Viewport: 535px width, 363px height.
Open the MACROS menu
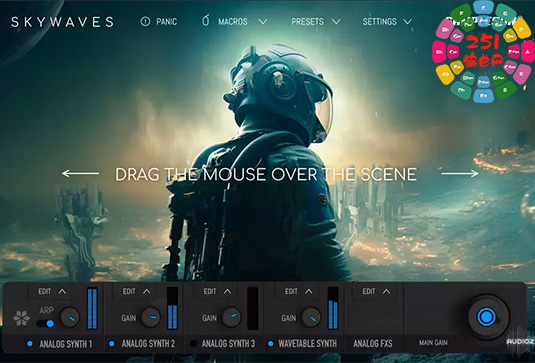pos(233,21)
